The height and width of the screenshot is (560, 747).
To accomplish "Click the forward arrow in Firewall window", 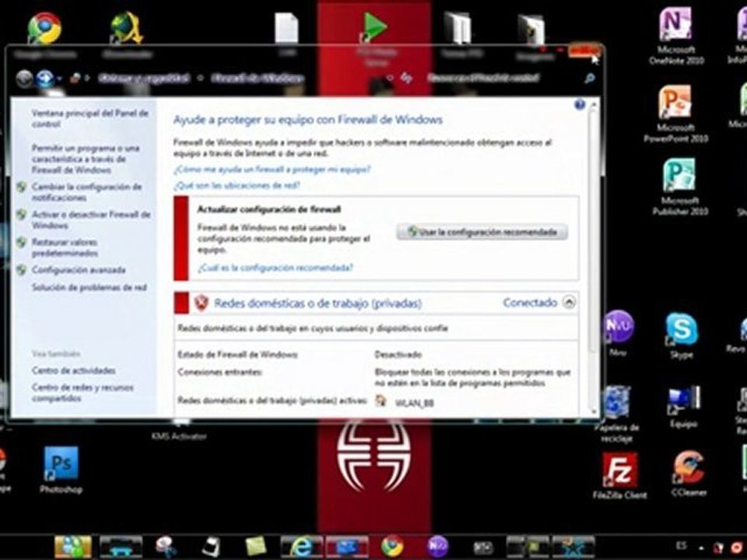I will [44, 79].
